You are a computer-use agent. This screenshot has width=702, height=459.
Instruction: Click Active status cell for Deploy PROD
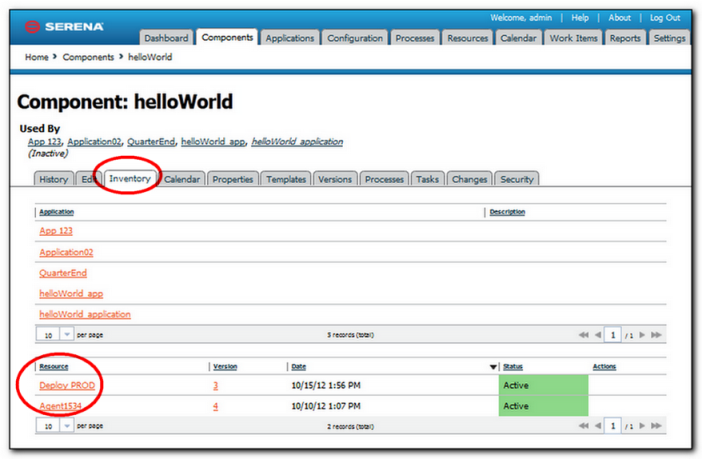tap(544, 385)
